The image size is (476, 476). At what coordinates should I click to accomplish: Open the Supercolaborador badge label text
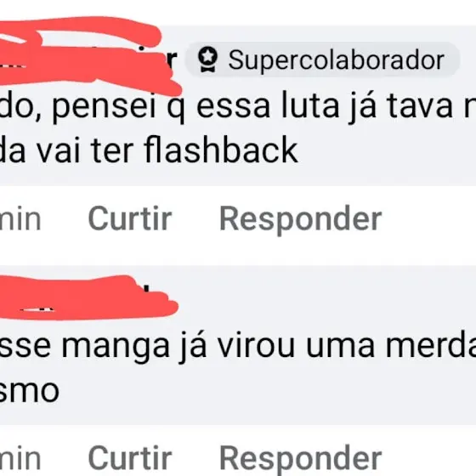pos(337,60)
